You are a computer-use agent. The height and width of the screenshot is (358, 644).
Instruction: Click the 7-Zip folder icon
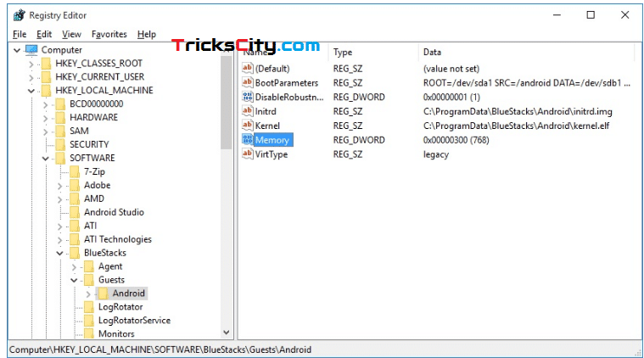tap(76, 171)
